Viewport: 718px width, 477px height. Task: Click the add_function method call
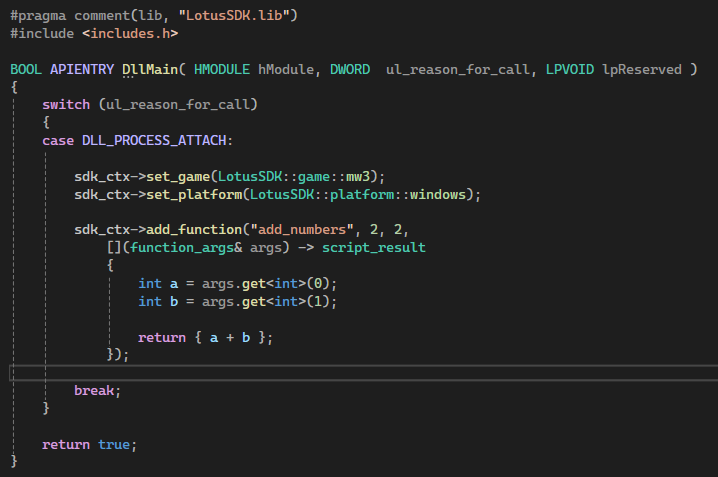[x=194, y=230]
